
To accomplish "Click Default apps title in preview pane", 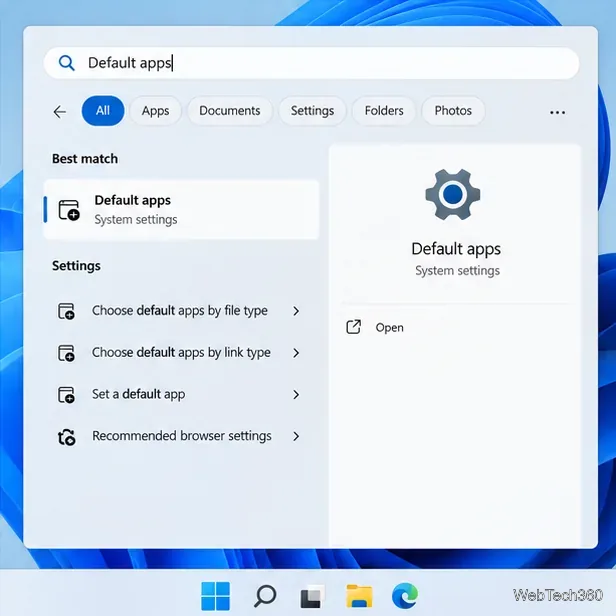I will coord(456,249).
